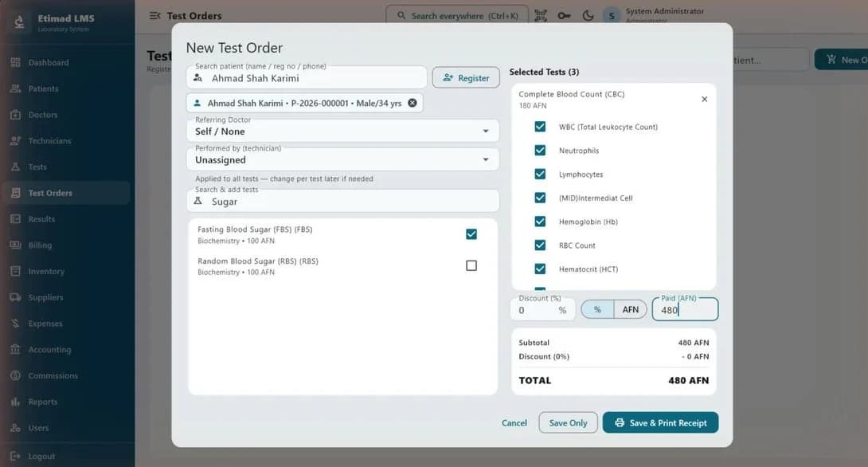Uncheck the RBC Count checkbox
Image resolution: width=868 pixels, height=467 pixels.
click(x=540, y=245)
